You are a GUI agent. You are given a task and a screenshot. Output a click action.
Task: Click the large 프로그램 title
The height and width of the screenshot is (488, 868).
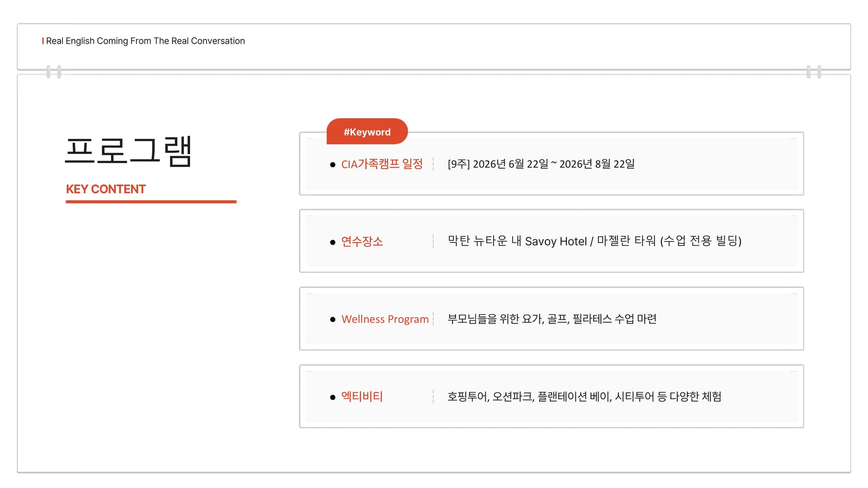click(128, 151)
